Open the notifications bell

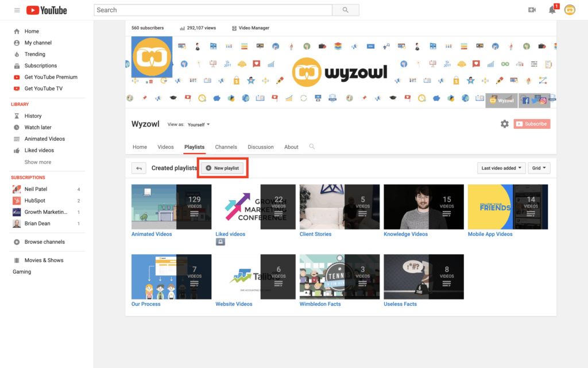(x=552, y=10)
